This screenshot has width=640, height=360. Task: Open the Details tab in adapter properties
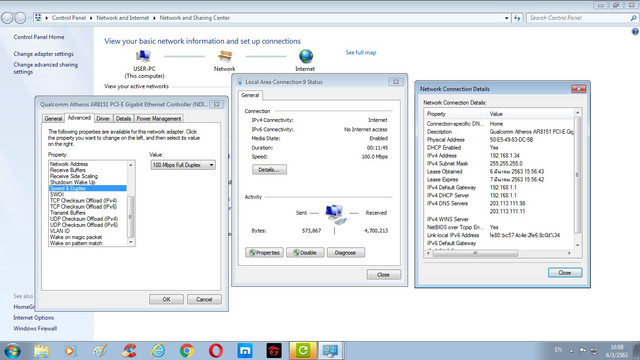pyautogui.click(x=123, y=118)
